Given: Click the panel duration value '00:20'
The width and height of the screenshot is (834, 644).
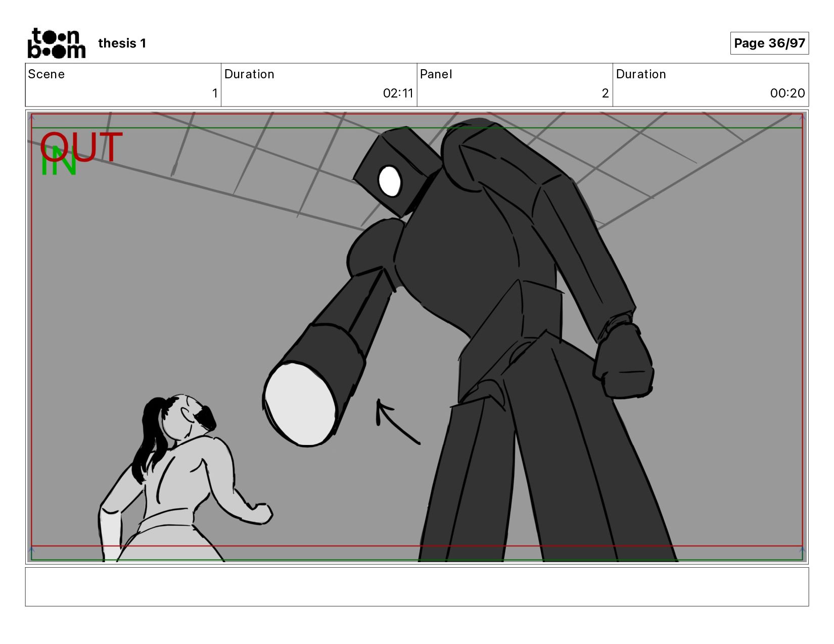Looking at the screenshot, I should click(787, 93).
